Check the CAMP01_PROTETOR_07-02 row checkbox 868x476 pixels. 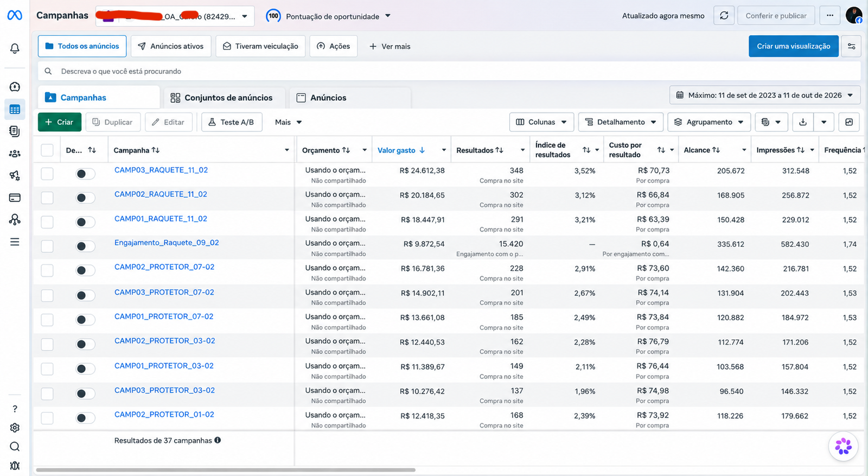(47, 320)
